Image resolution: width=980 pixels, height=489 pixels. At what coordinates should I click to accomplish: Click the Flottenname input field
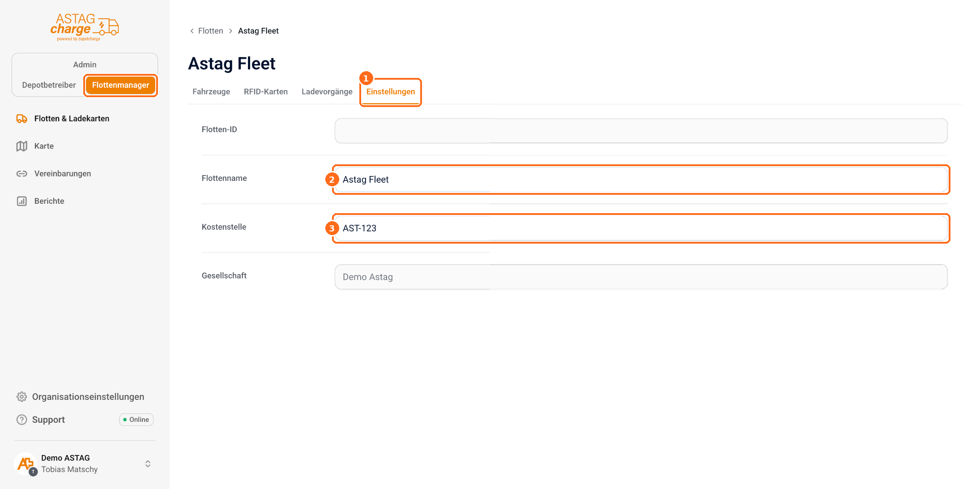tap(641, 180)
